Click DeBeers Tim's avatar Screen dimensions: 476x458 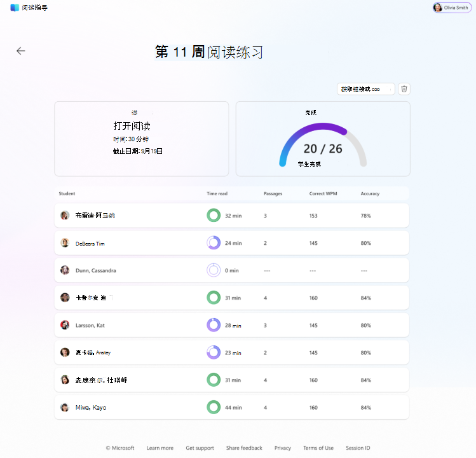click(65, 243)
